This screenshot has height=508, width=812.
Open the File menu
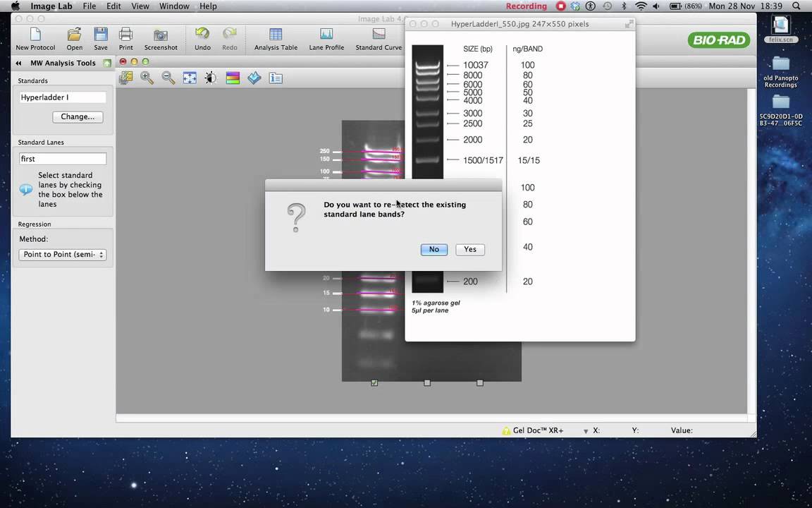point(90,6)
